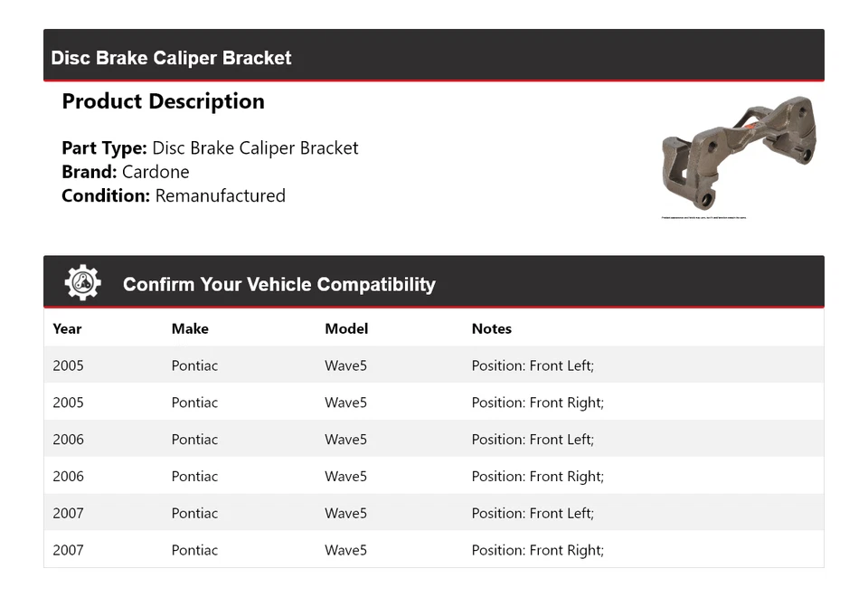Click the gear icon beside Vehicle Compatibility

click(x=82, y=283)
